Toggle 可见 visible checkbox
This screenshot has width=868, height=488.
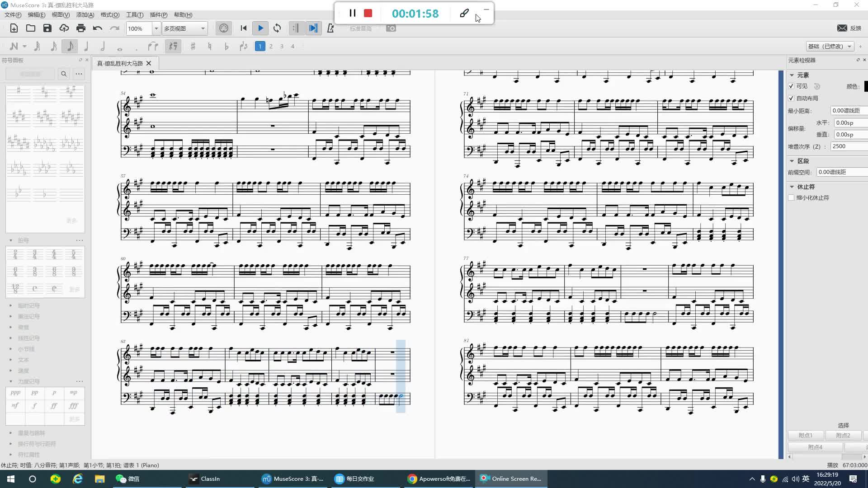click(791, 86)
